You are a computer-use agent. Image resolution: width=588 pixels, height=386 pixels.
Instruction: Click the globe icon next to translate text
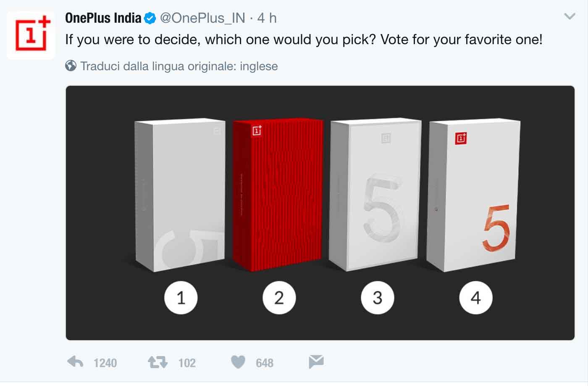coord(71,66)
